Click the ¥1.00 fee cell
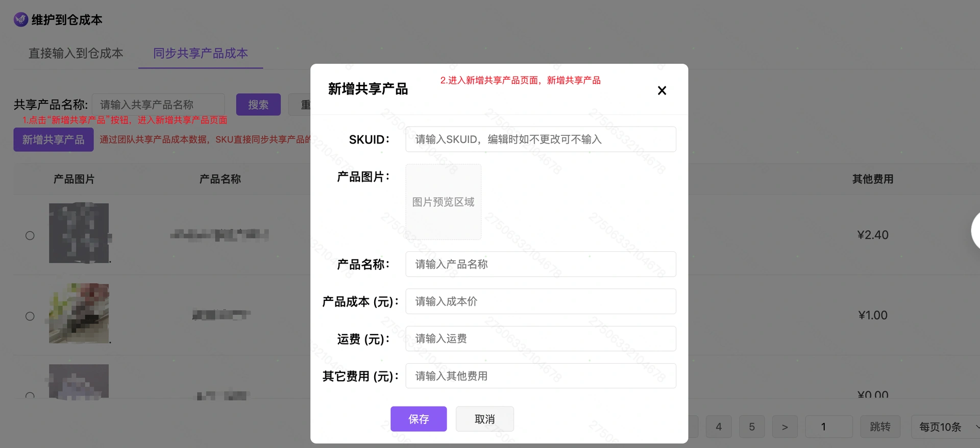Image resolution: width=980 pixels, height=448 pixels. [x=873, y=315]
